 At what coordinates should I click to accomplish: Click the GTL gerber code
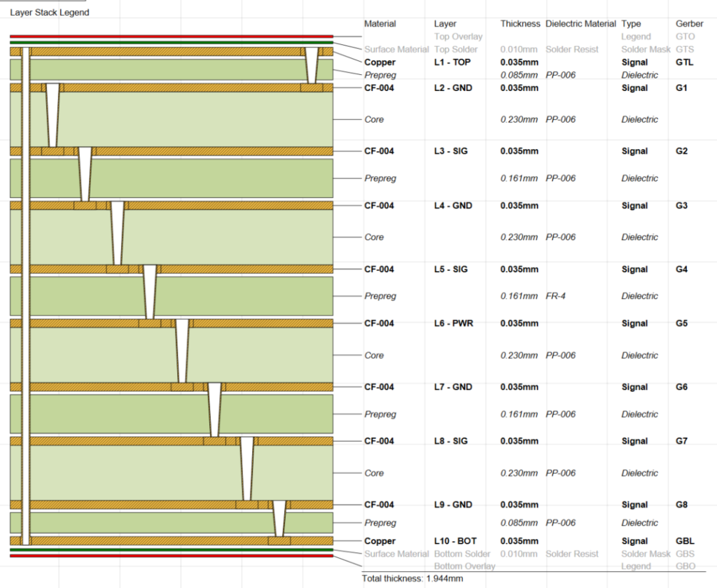click(x=684, y=62)
